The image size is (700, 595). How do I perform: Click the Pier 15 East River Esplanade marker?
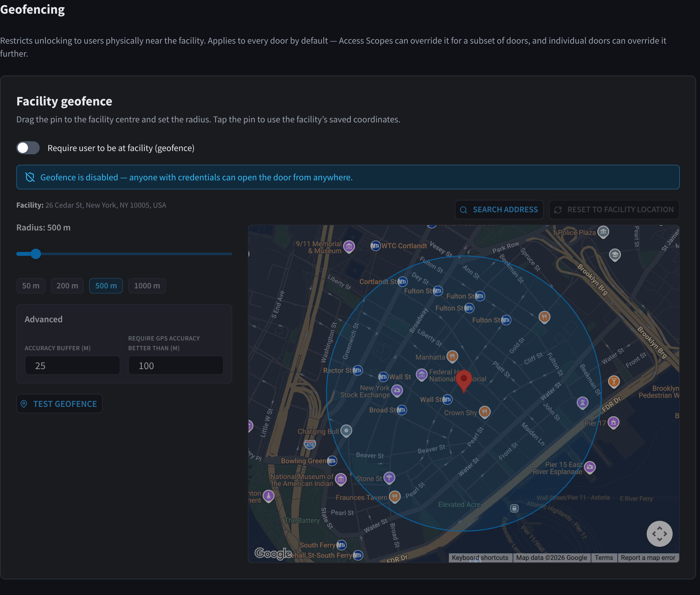point(589,467)
